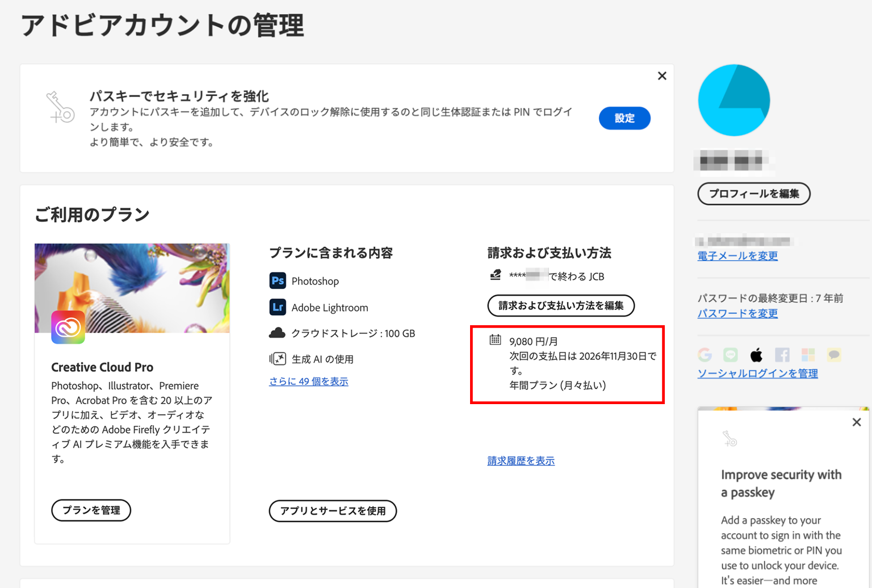Click the Facebook social login icon

782,354
